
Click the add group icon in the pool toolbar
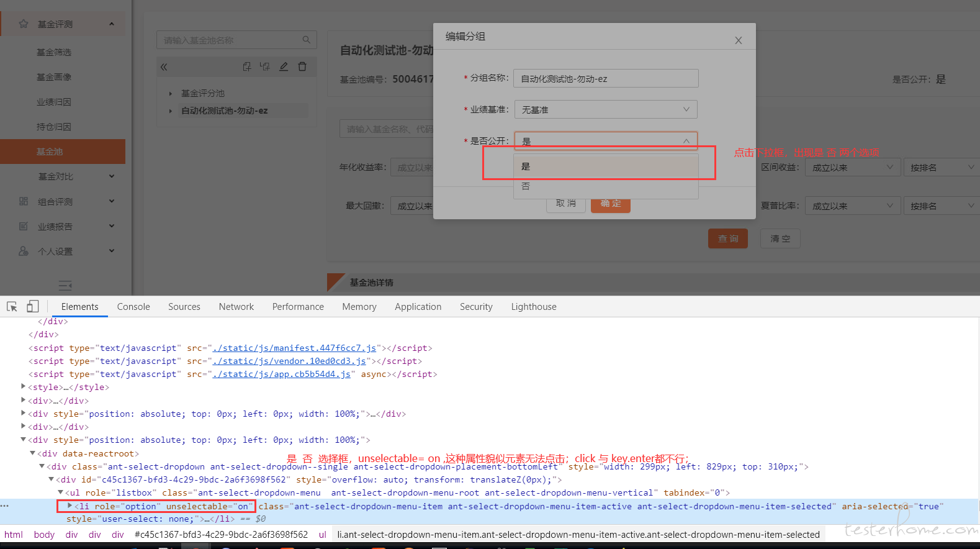pyautogui.click(x=247, y=66)
